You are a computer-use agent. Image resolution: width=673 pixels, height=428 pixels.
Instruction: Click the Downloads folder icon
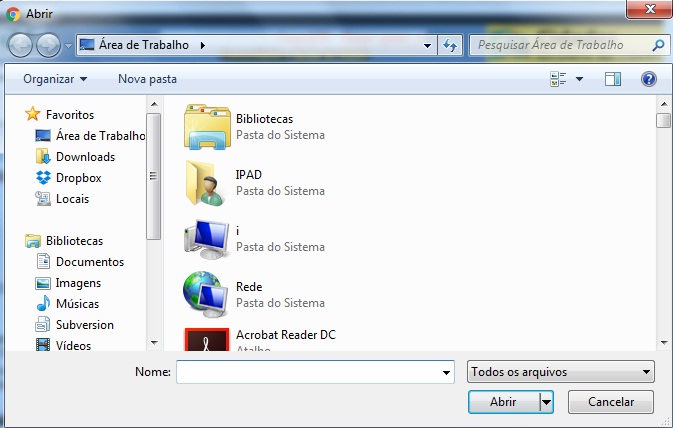43,156
